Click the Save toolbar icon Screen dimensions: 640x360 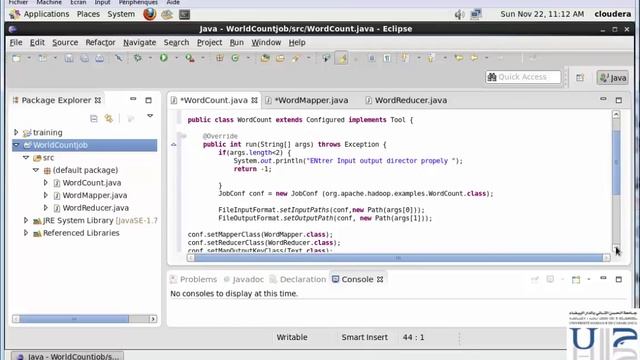[69, 58]
